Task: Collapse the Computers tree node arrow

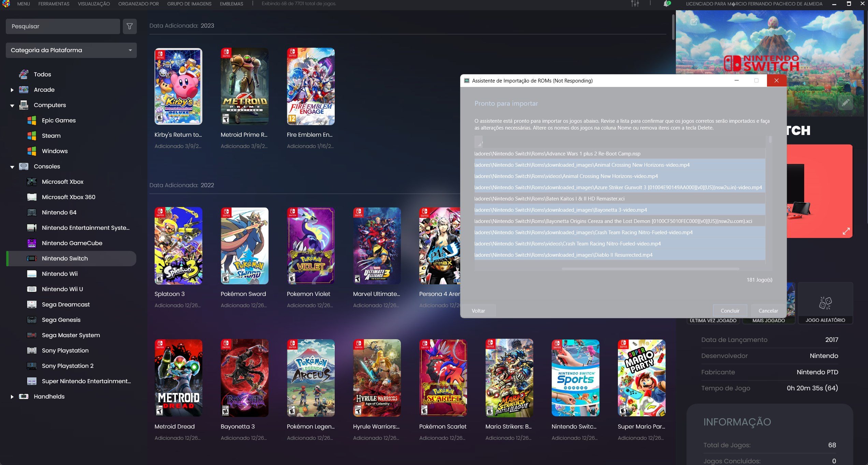Action: point(12,105)
